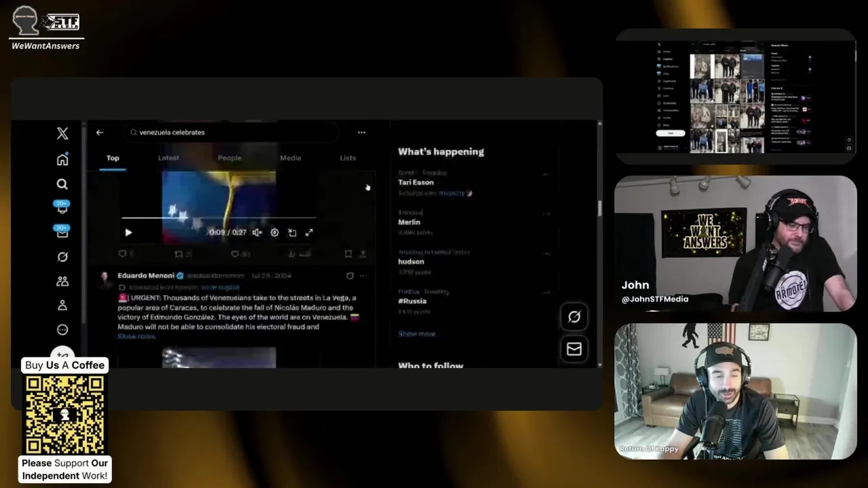Open Grok explain icon on Eduardo Menoni post

(x=350, y=276)
